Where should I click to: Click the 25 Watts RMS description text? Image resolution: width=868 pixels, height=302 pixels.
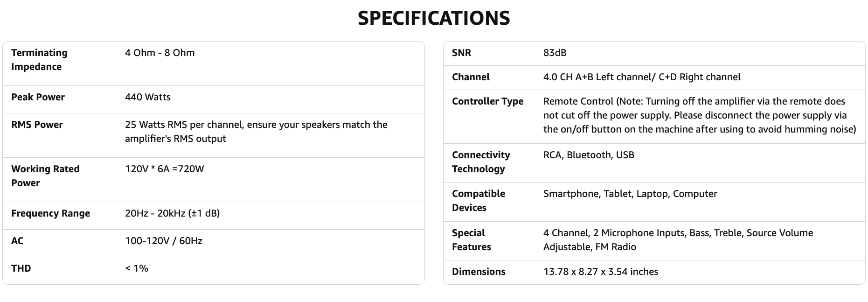coord(256,132)
